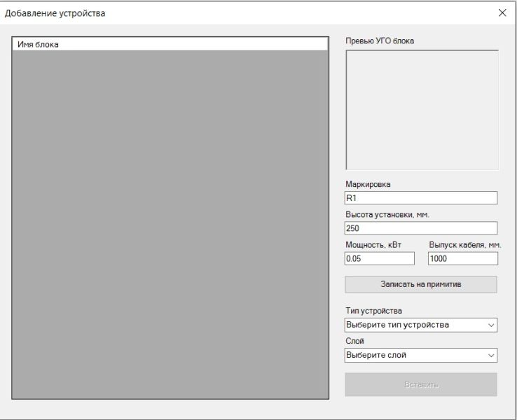This screenshot has height=420, width=517.
Task: Open the Выберите тип устройства combo box
Action: (x=421, y=325)
